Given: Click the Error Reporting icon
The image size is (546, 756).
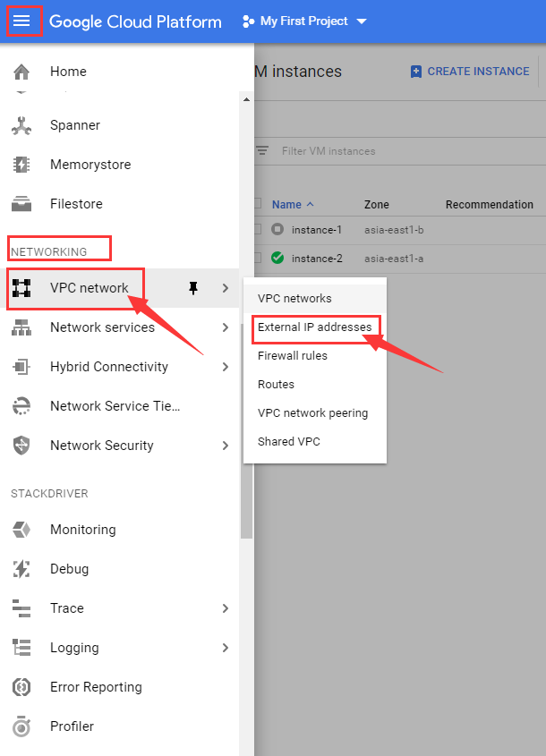Looking at the screenshot, I should [x=21, y=687].
